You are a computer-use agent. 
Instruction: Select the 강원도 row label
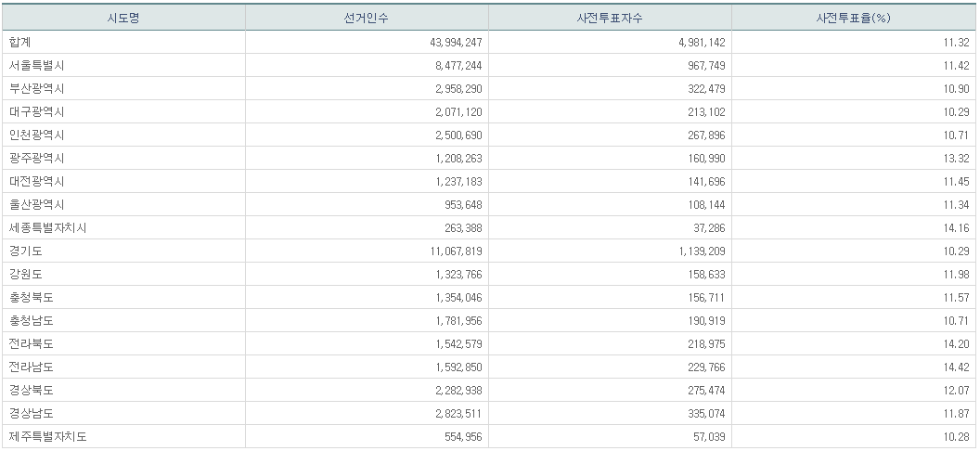26,274
